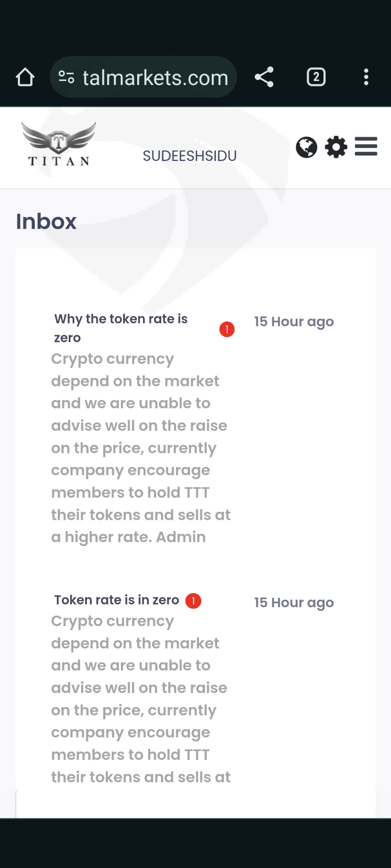Tap the talmarkets.com address text
Viewport: 391px width, 868px height.
tap(155, 78)
